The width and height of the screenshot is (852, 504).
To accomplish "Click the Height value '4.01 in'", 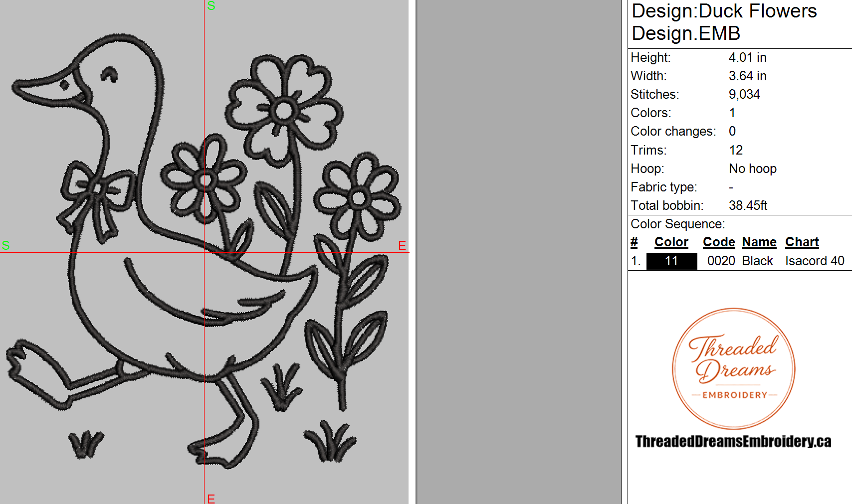I will [747, 57].
